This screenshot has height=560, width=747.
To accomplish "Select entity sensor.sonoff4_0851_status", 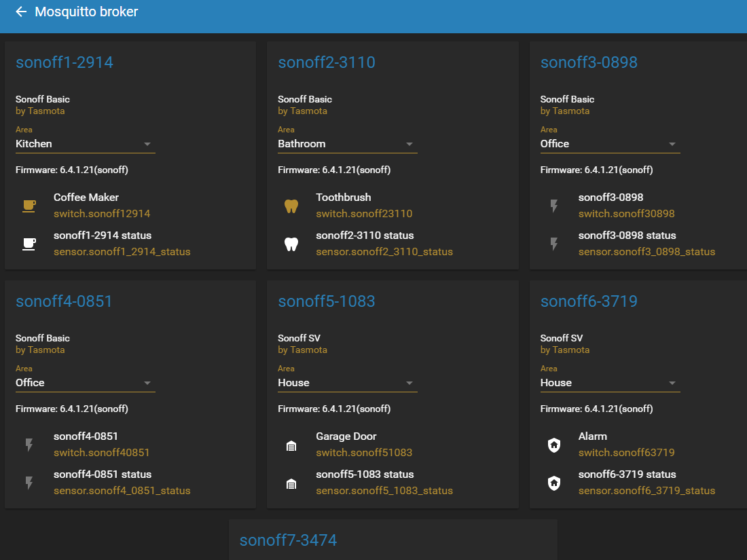I will point(122,491).
